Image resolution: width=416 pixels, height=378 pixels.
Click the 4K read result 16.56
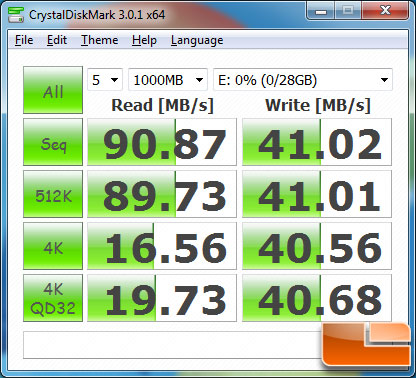click(162, 246)
